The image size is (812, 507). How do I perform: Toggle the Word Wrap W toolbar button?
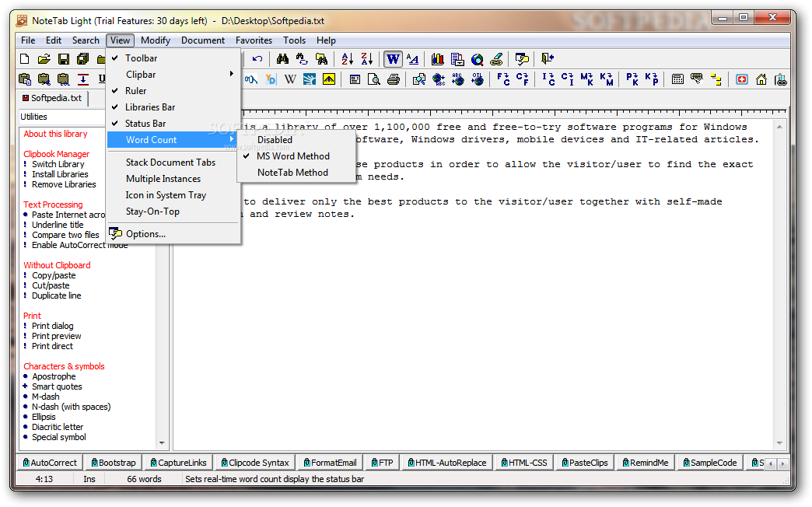[x=393, y=59]
